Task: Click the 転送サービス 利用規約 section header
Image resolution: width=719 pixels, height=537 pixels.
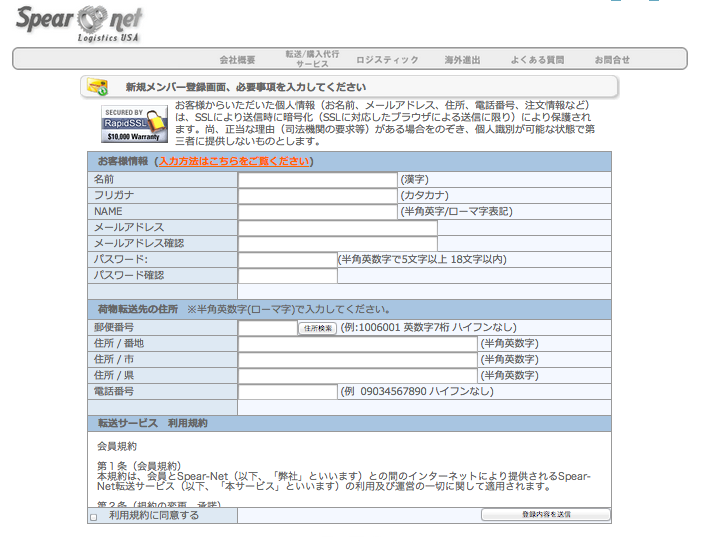Action: pos(349,423)
